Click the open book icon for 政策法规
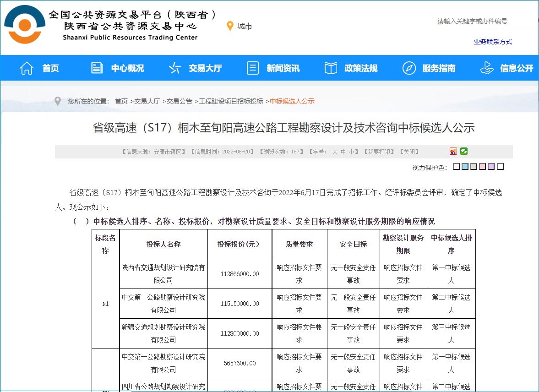 [x=331, y=68]
